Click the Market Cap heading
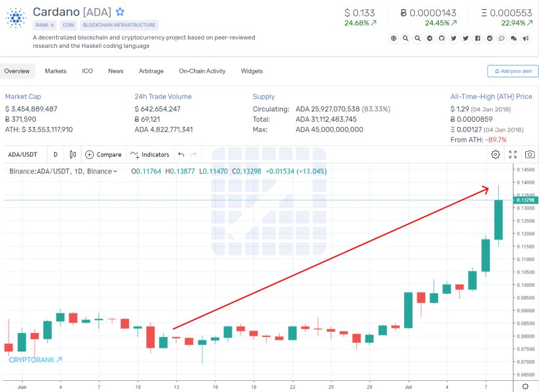Viewport: 539px width, 392px height. coord(23,97)
